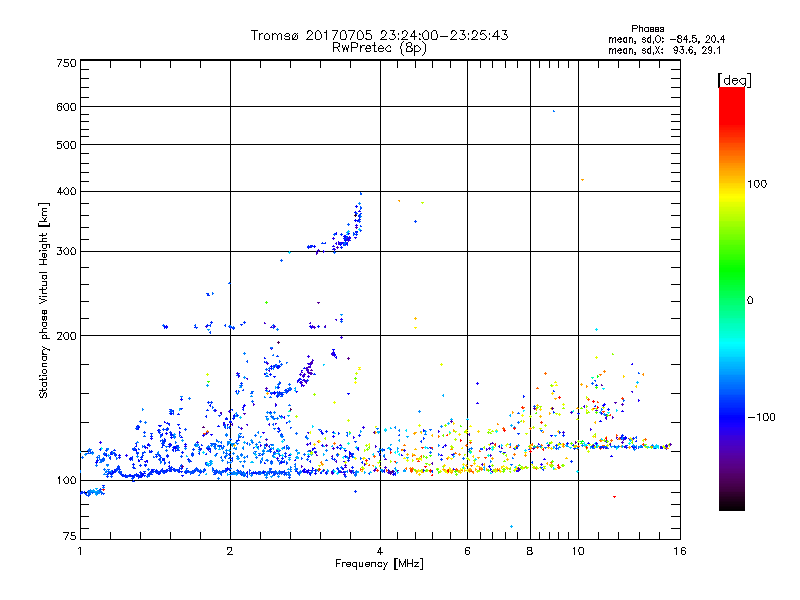Click the colorbar label '-100'
The height and width of the screenshot is (600, 800).
(x=761, y=417)
